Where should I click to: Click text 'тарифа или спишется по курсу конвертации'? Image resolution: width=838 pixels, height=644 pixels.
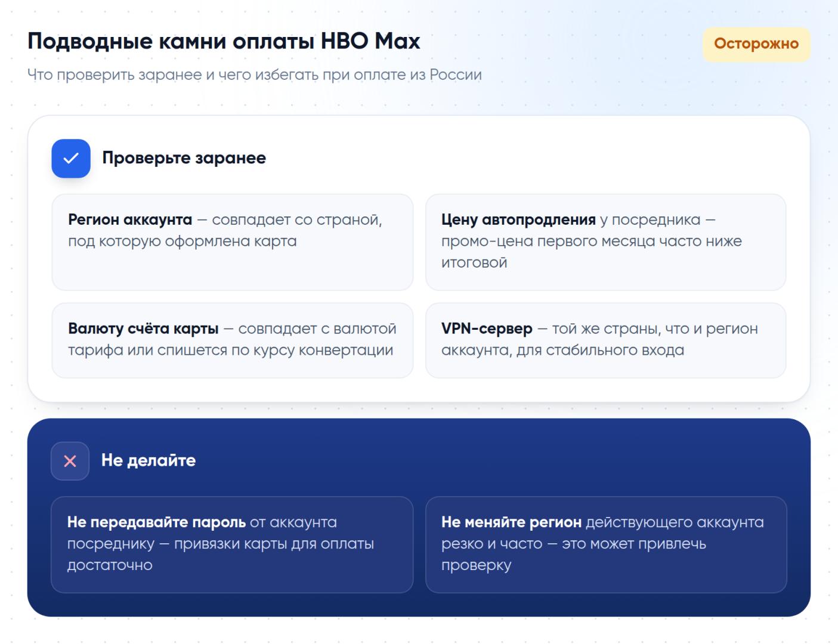(230, 351)
